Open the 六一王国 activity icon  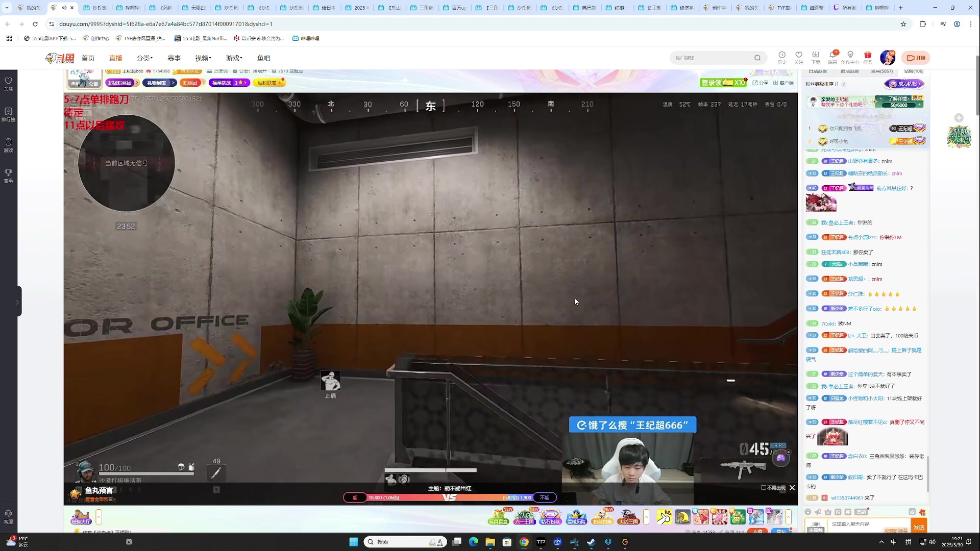pos(524,517)
